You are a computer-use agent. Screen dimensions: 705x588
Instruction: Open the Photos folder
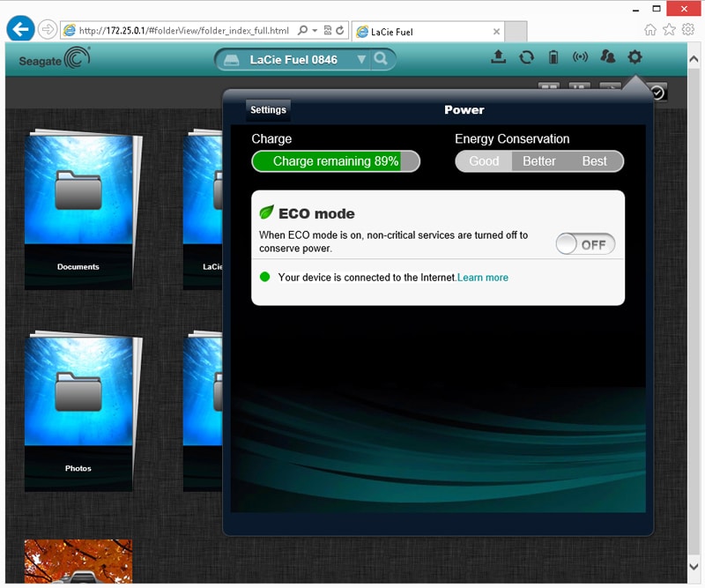[78, 412]
